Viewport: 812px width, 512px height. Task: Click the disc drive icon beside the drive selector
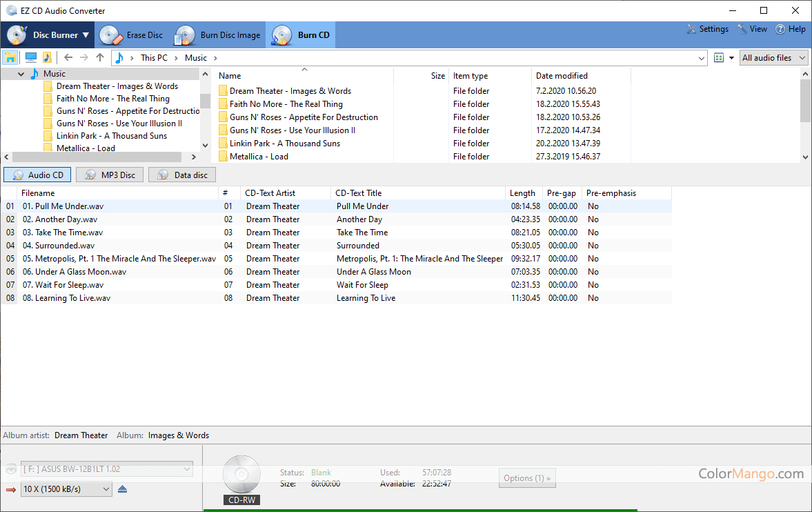click(x=11, y=469)
